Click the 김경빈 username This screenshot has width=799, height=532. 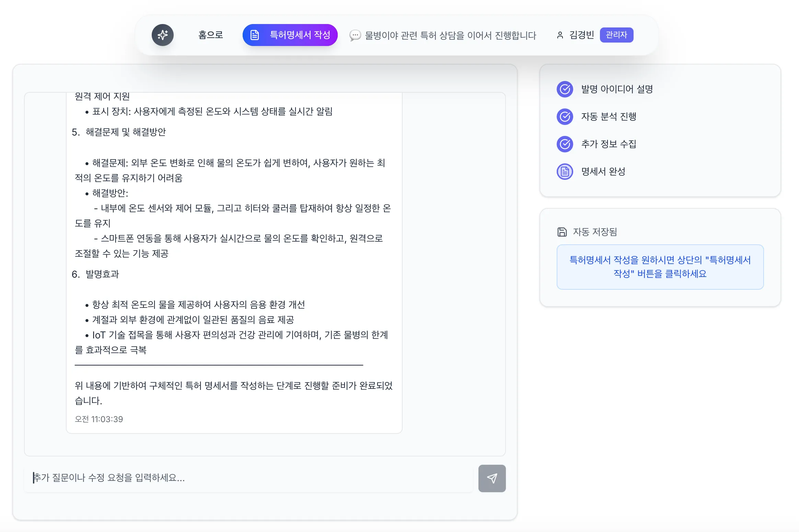[x=581, y=35]
